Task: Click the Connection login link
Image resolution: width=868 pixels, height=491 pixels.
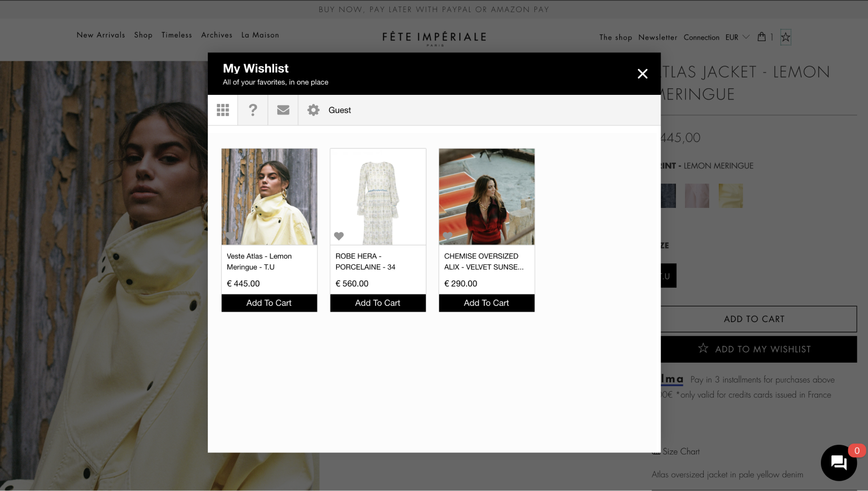Action: click(701, 37)
